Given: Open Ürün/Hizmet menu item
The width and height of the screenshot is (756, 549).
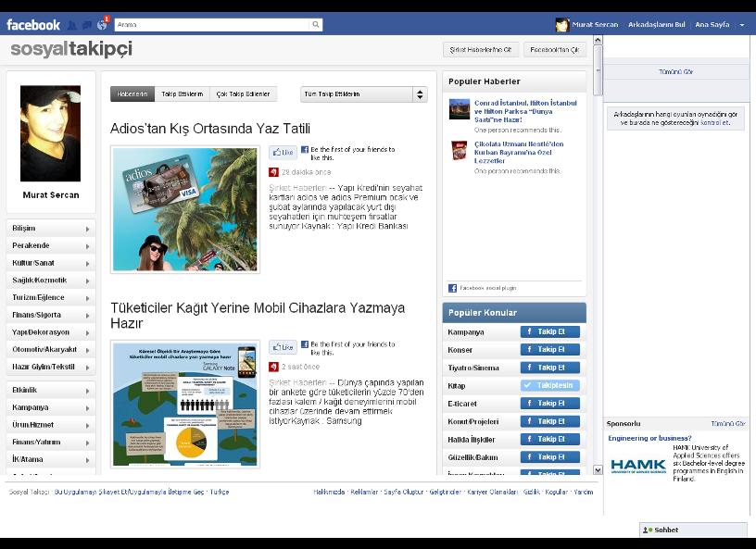Looking at the screenshot, I should (x=51, y=425).
